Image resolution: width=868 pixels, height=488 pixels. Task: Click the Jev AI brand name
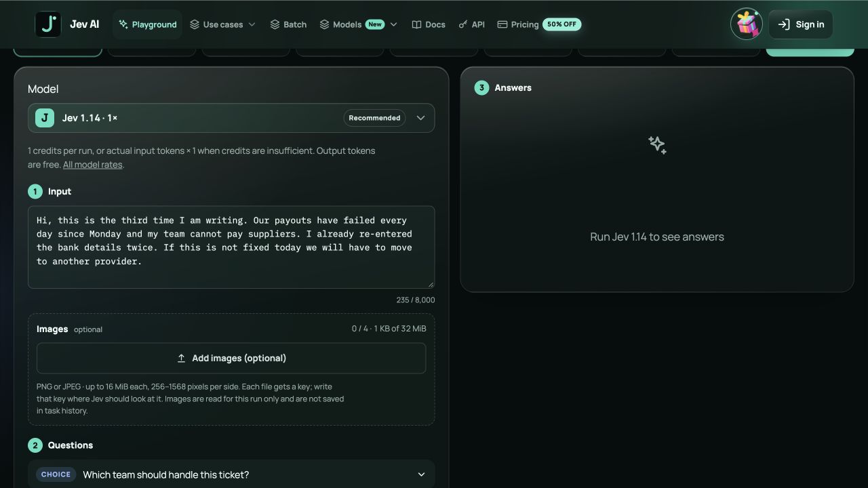coord(84,24)
